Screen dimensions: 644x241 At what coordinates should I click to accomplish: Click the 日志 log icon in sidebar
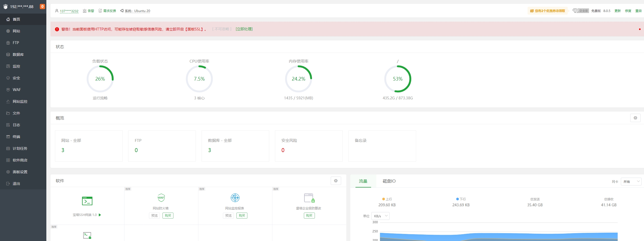pyautogui.click(x=8, y=125)
